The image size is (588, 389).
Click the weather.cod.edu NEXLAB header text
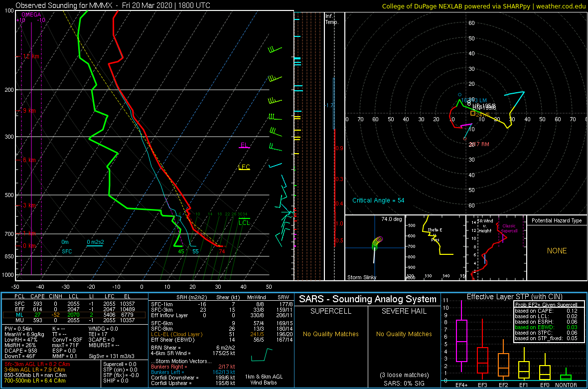tap(484, 6)
